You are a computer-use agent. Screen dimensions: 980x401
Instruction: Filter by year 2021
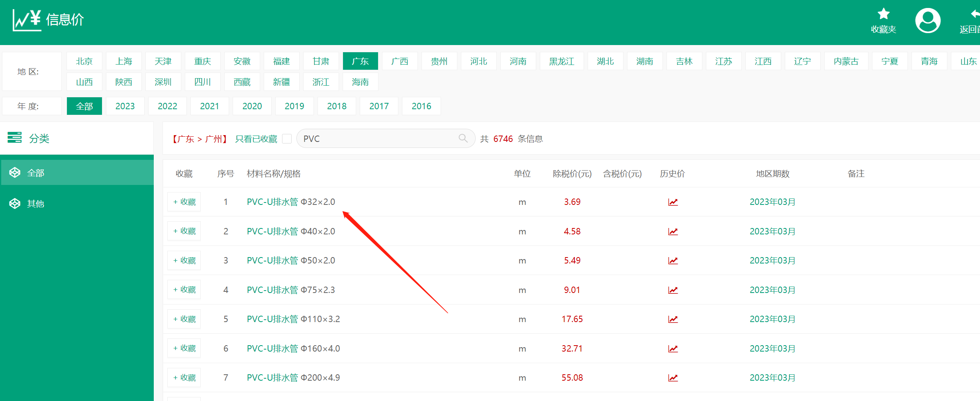pos(210,106)
